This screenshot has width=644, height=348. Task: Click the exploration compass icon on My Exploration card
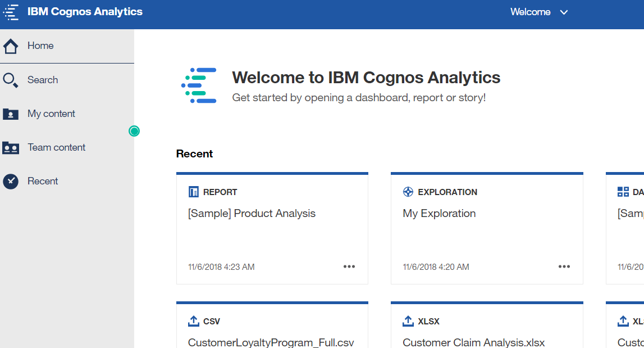click(x=408, y=192)
